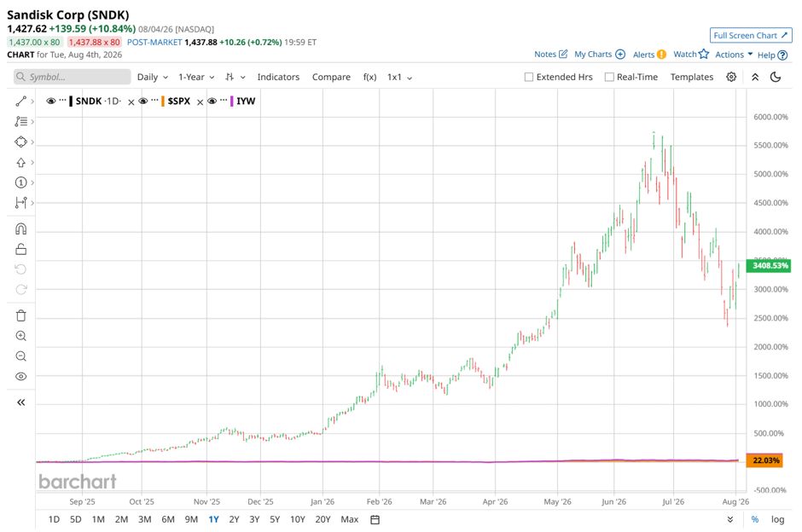Expand the bottom panel double chevron
The image size is (802, 532).
[729, 520]
